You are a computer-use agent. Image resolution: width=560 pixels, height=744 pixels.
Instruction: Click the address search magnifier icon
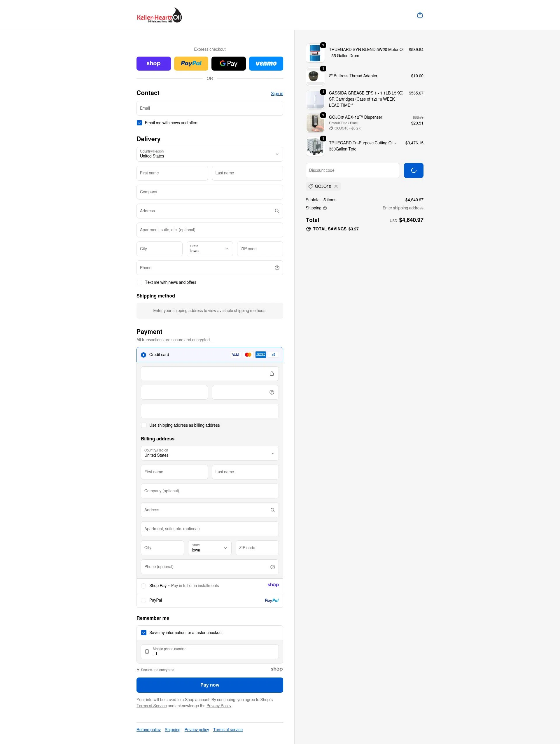point(277,211)
